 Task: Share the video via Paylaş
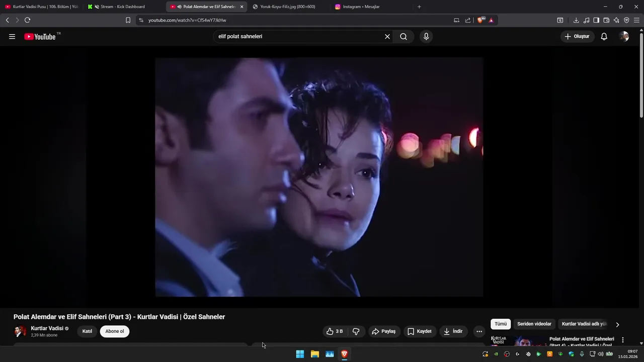click(x=383, y=331)
